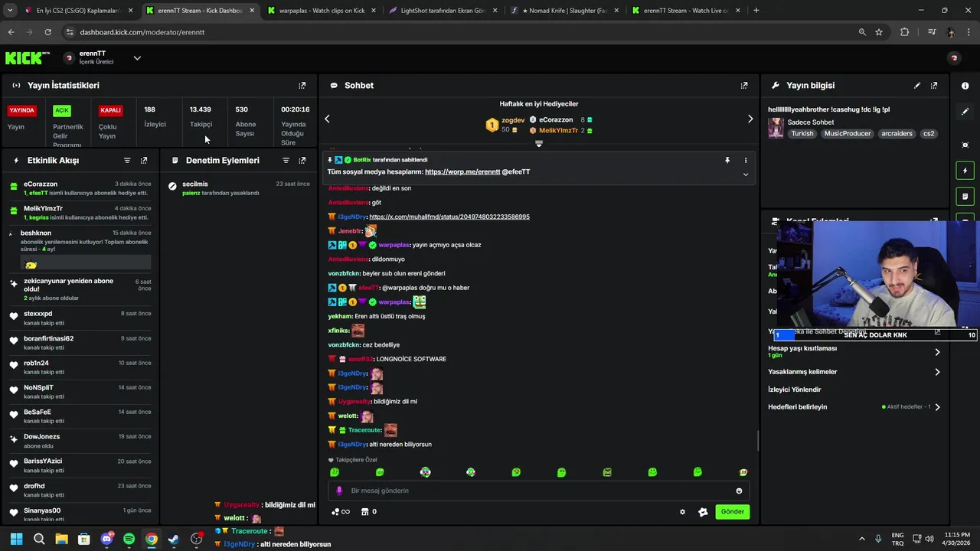Screen dimensions: 980x551
Task: Open x.com muhallfmd status link in chat
Action: click(449, 217)
